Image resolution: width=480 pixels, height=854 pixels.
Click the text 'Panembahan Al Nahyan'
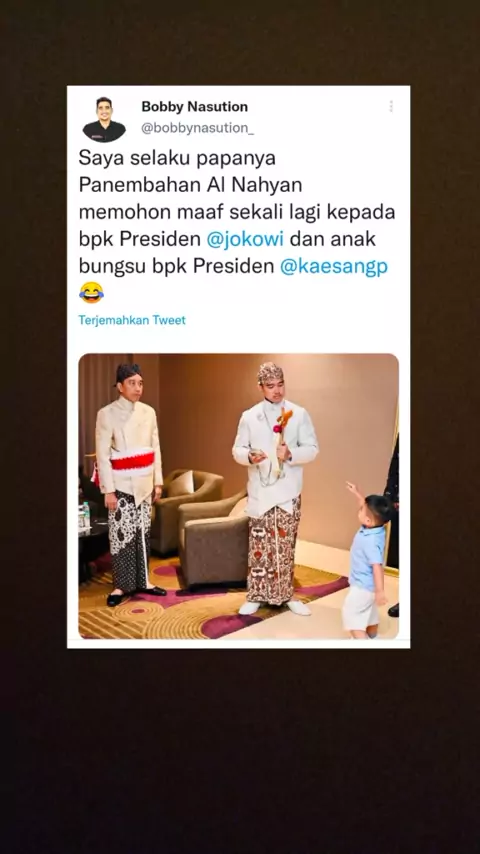(x=190, y=185)
